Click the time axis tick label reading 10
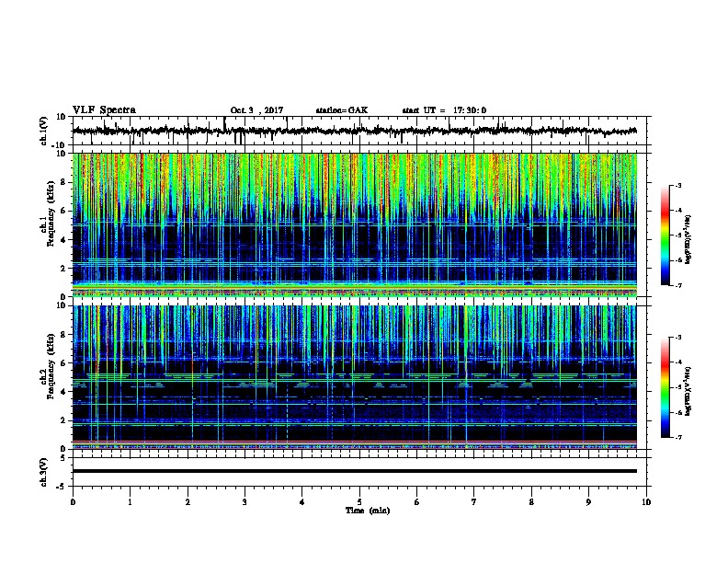The width and height of the screenshot is (728, 563). [x=646, y=502]
